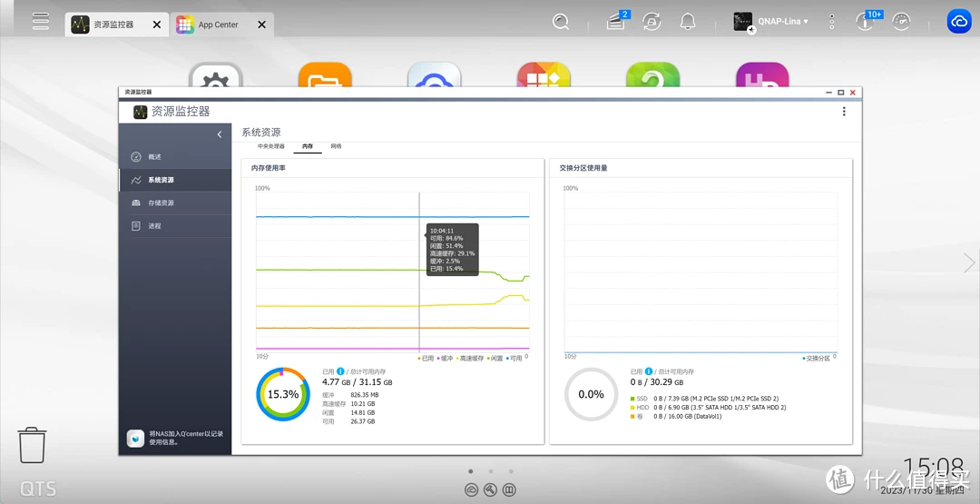This screenshot has width=980, height=504.
Task: Select the third desktop page dot
Action: point(511,471)
